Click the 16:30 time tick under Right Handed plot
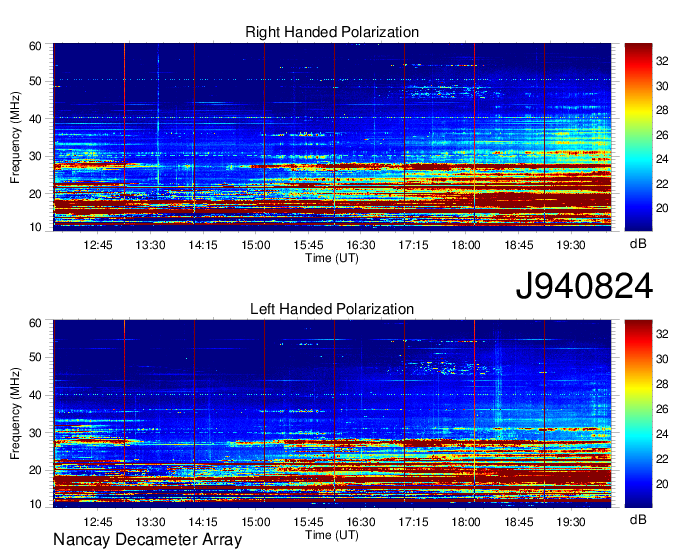 tap(360, 245)
